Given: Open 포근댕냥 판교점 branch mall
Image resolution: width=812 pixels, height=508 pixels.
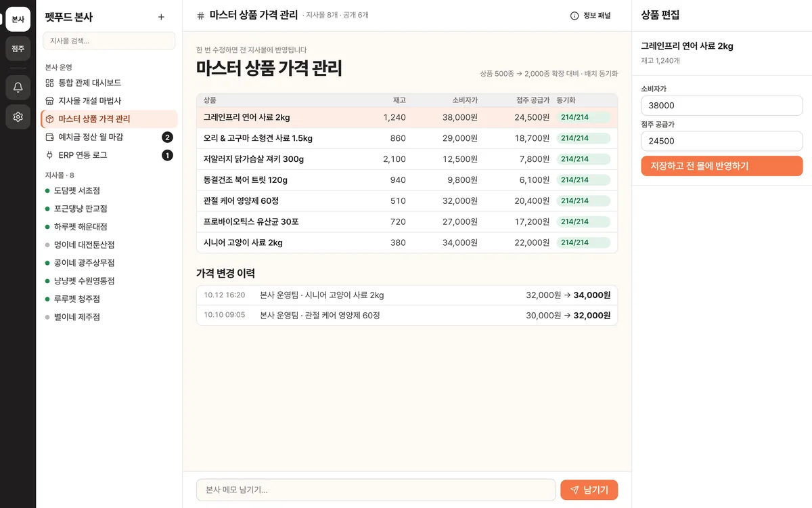Looking at the screenshot, I should point(109,209).
